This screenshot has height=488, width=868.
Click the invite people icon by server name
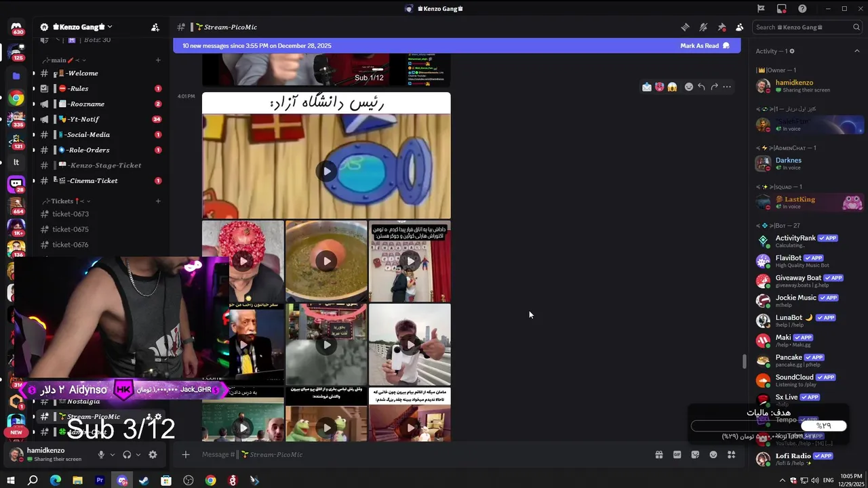click(x=155, y=27)
